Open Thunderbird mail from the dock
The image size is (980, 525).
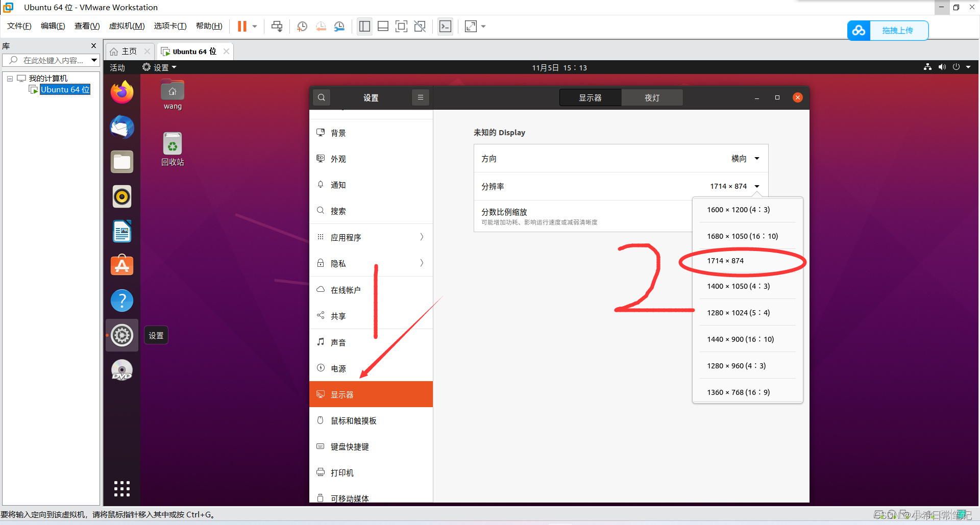121,127
